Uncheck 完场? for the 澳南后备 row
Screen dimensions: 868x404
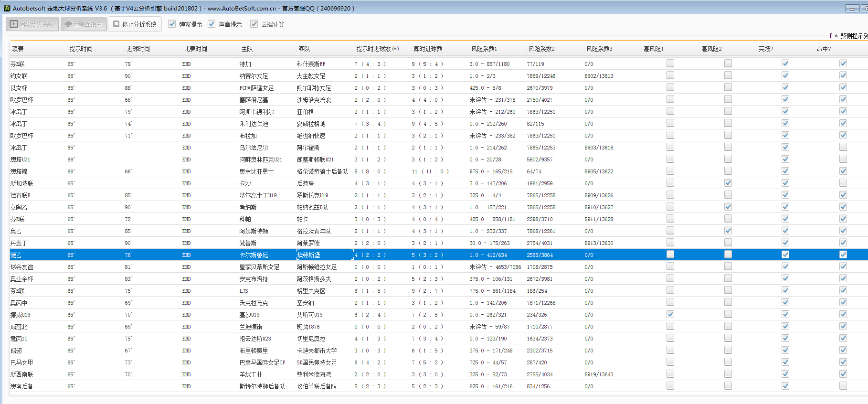[x=785, y=386]
